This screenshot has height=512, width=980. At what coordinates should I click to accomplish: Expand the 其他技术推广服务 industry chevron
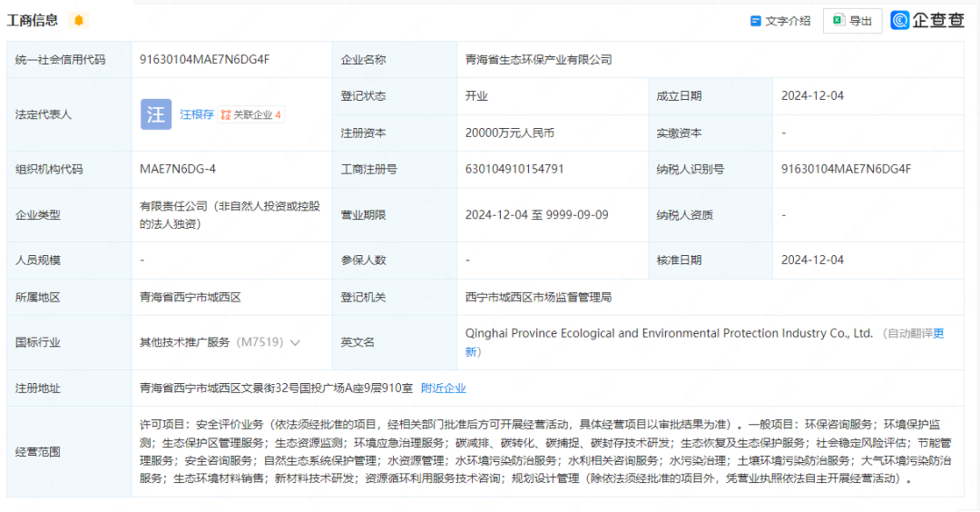coord(295,342)
